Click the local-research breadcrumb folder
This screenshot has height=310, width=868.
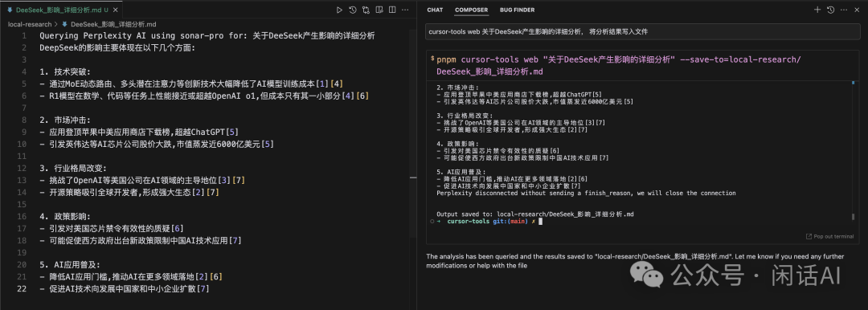coord(30,24)
